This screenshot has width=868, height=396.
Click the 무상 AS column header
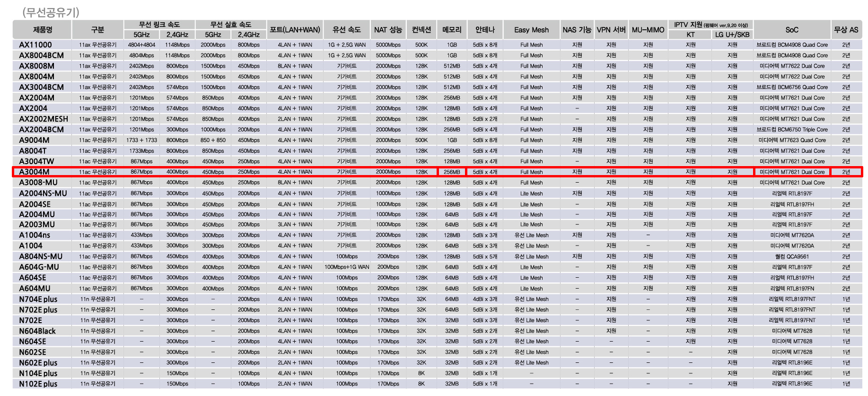coord(846,29)
